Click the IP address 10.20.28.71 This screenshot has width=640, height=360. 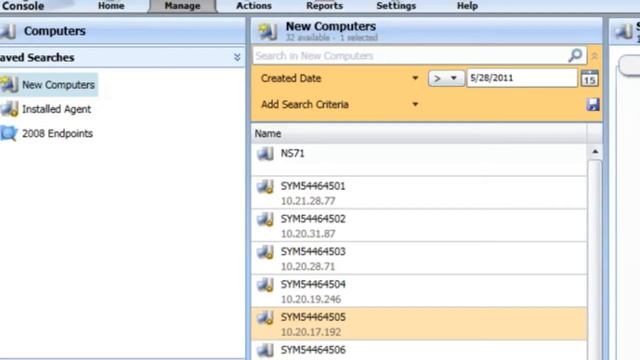308,266
